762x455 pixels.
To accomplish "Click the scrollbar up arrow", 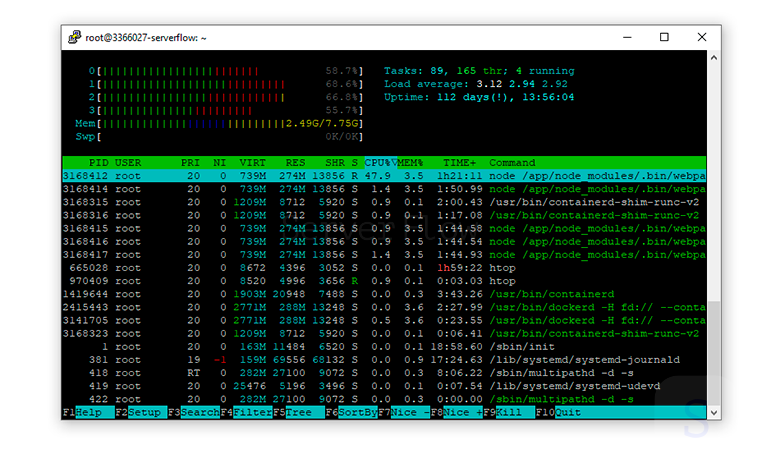I will [x=714, y=57].
